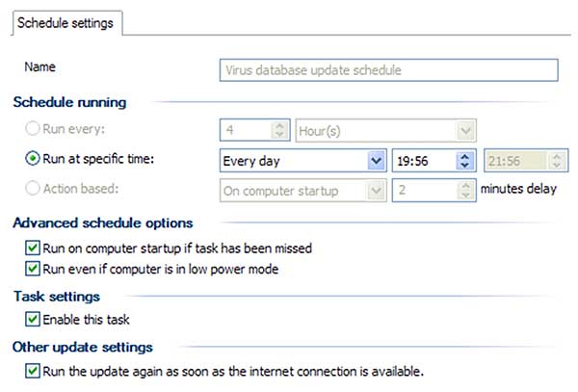Image resolution: width=578 pixels, height=392 pixels.
Task: Open the On computer startup dropdown
Action: pyautogui.click(x=375, y=190)
